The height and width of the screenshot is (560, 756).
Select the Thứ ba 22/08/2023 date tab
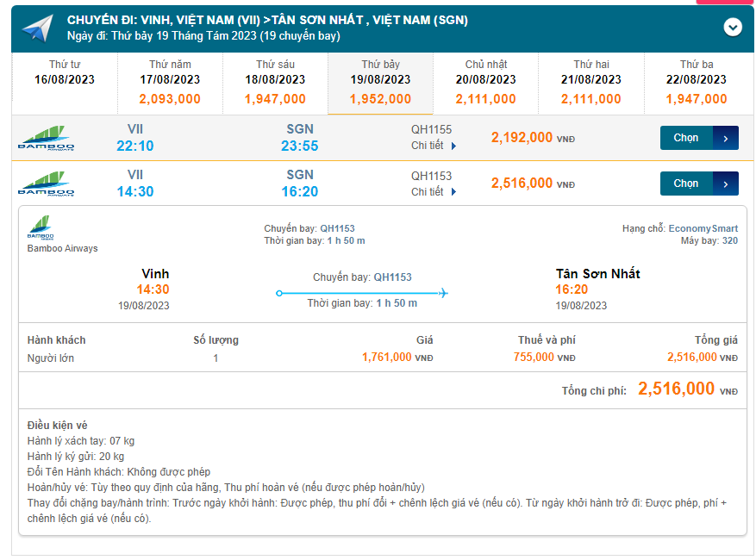point(697,83)
